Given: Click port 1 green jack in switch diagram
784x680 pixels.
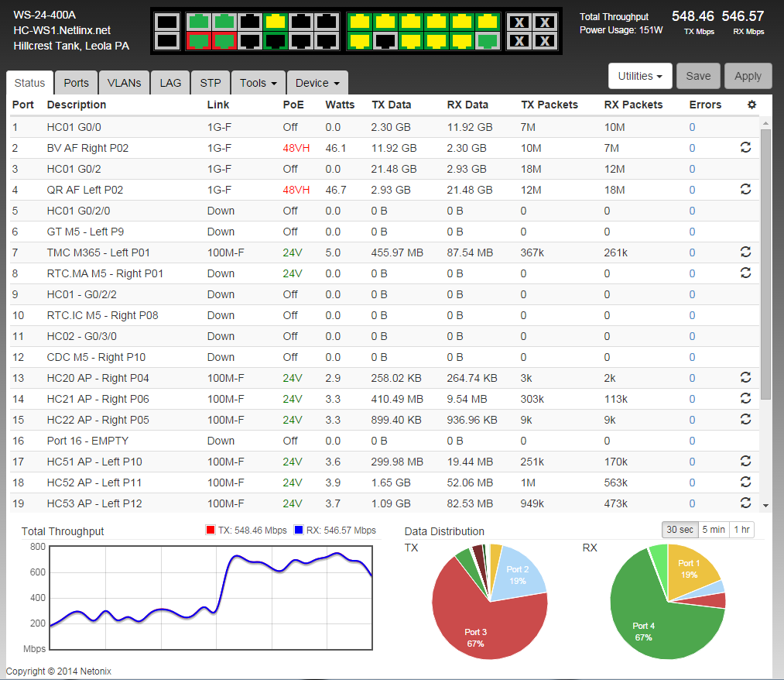Looking at the screenshot, I should click(x=199, y=22).
